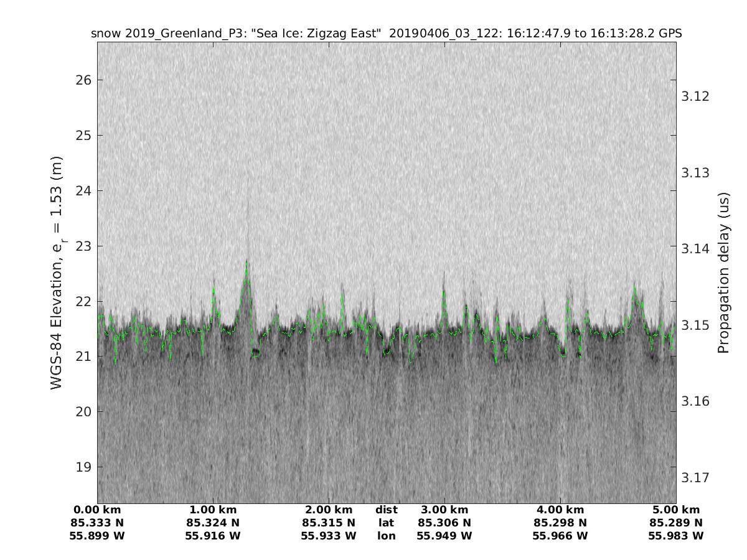Click the 26 tick on elevation axis
This screenshot has height=560, width=747.
pyautogui.click(x=84, y=80)
